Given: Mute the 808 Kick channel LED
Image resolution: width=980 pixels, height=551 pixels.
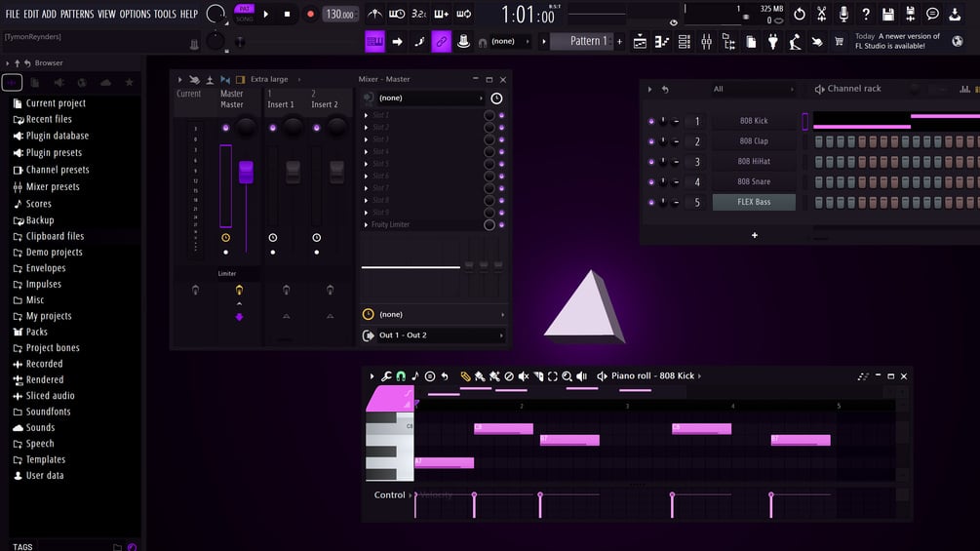Looking at the screenshot, I should 651,121.
